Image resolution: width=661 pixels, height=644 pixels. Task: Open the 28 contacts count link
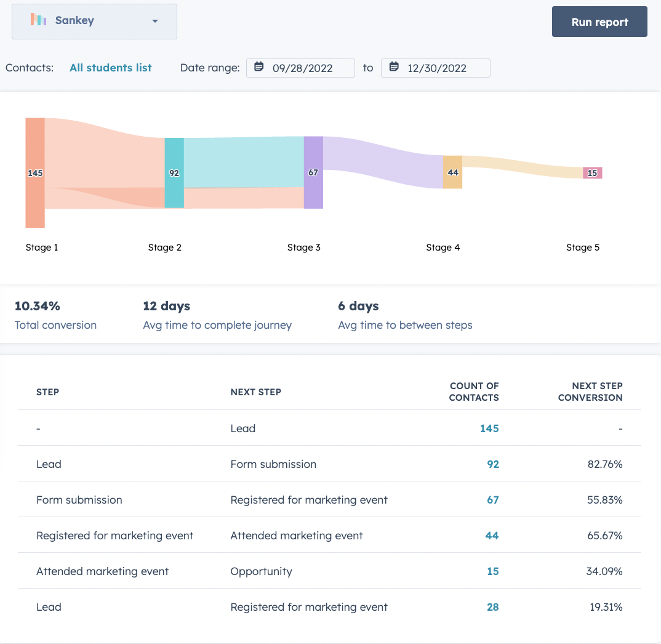(493, 607)
